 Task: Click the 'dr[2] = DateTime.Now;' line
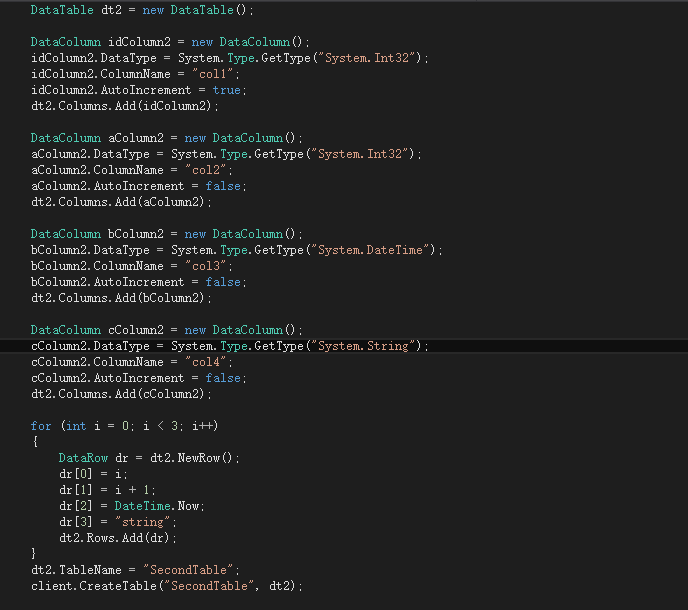point(132,506)
